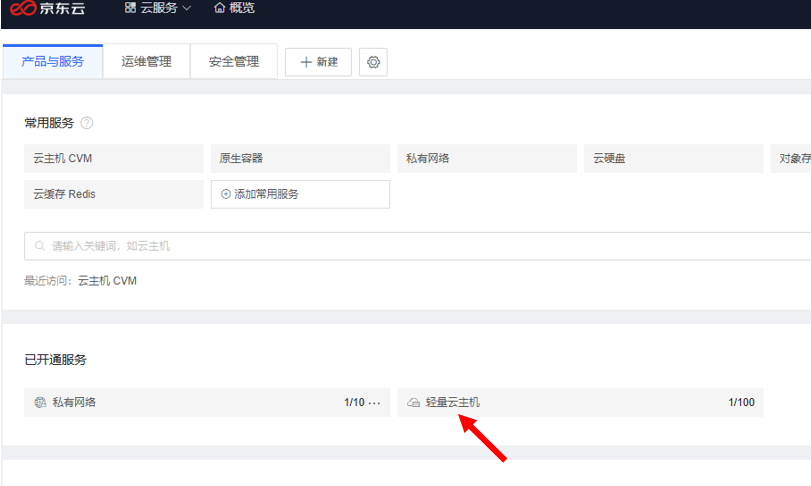Click the 京东云 logo
The height and width of the screenshot is (486, 811).
(48, 8)
